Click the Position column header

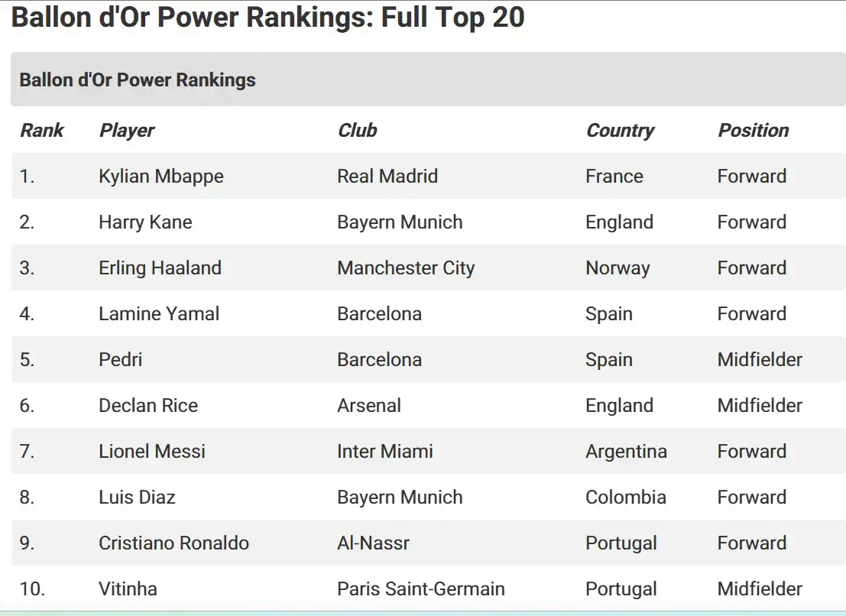click(x=753, y=131)
